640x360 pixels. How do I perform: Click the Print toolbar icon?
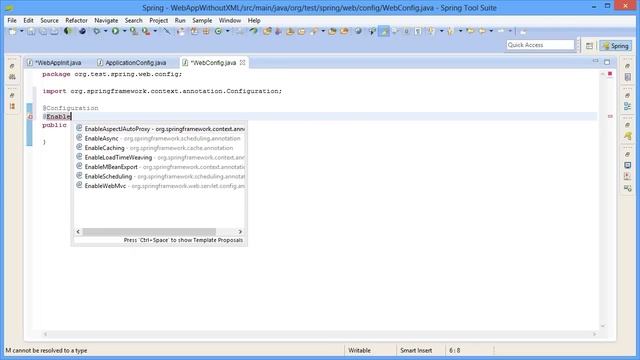click(54, 31)
